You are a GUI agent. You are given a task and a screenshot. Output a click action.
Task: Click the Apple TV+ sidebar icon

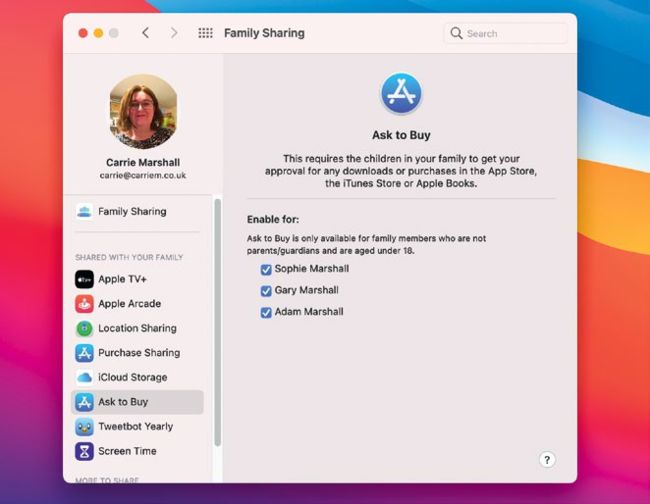(x=84, y=279)
